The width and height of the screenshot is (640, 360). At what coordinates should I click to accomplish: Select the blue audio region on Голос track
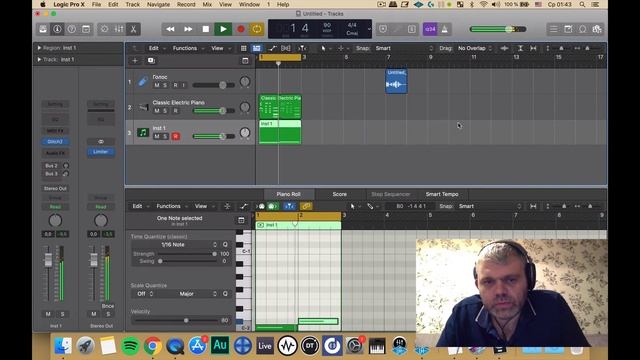396,81
